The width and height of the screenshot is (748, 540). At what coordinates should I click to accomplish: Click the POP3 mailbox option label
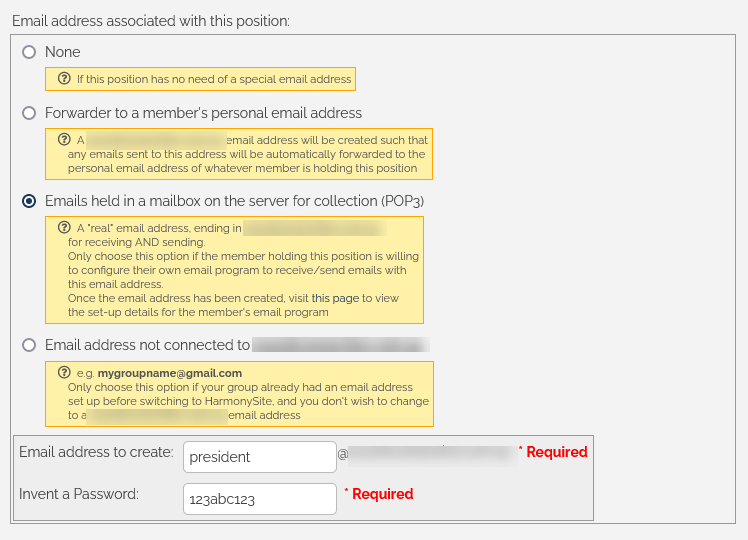pyautogui.click(x=234, y=201)
